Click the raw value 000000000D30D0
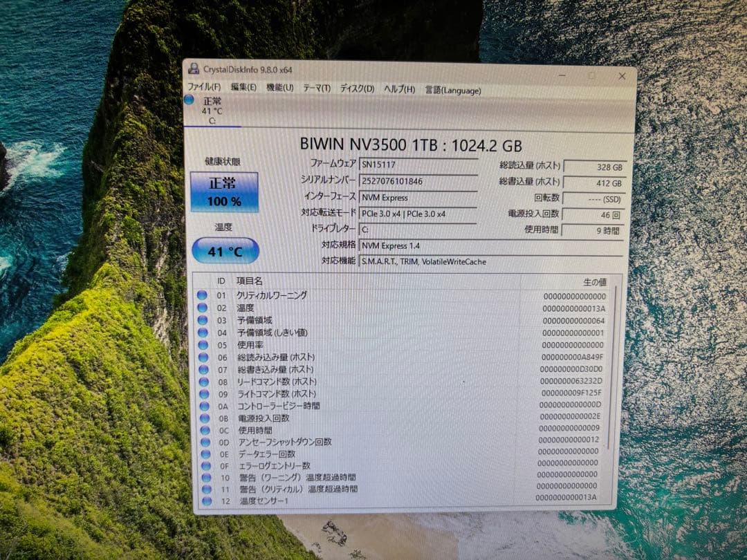The image size is (747, 560). tap(571, 369)
